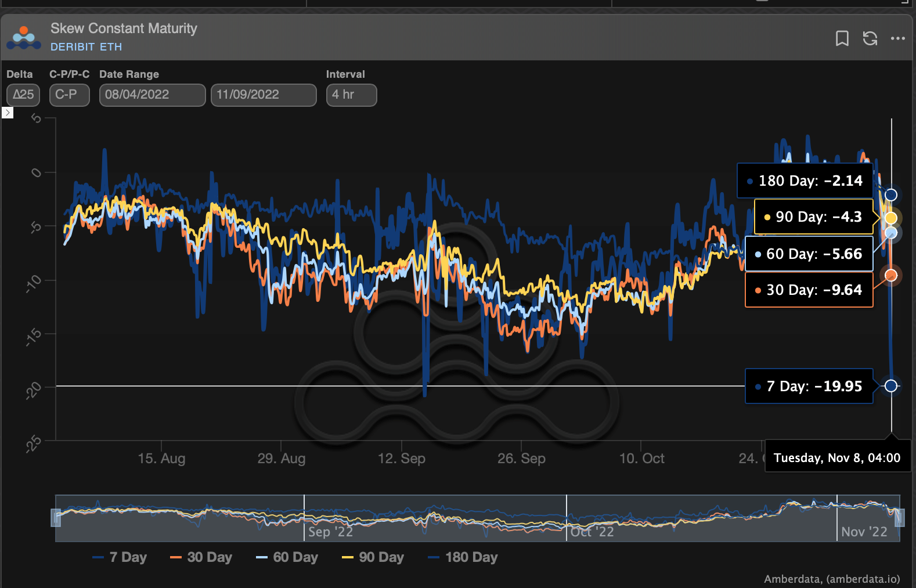Click the Sep '22 navigator label

pos(330,532)
